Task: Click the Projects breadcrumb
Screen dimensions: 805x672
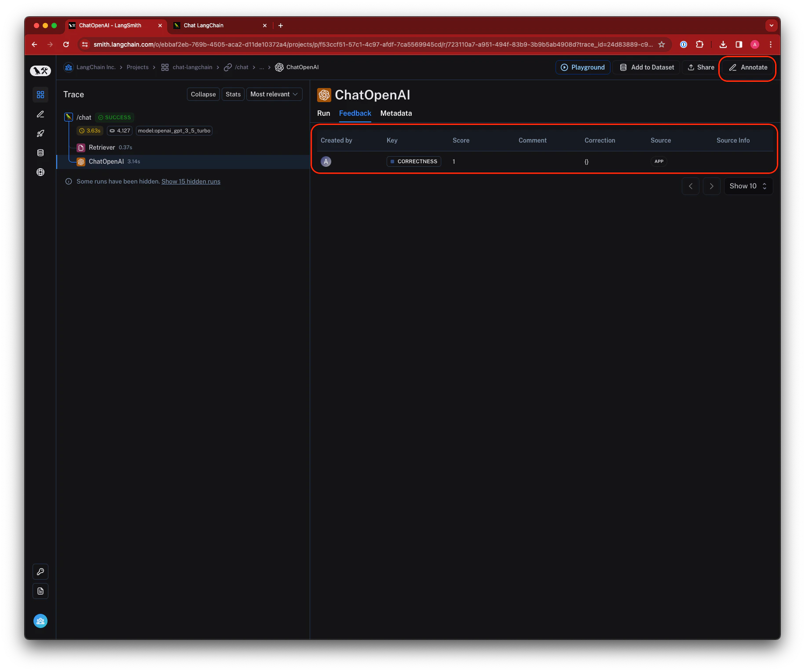Action: (138, 67)
